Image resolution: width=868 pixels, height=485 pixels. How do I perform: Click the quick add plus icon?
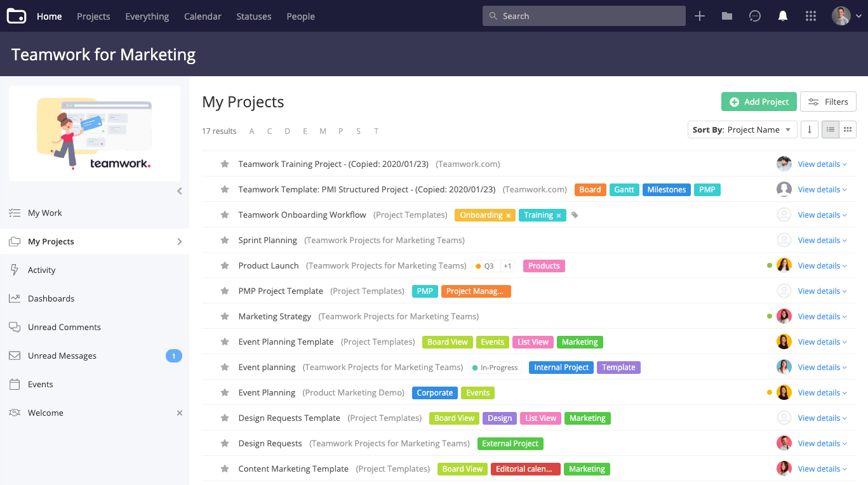coord(700,16)
